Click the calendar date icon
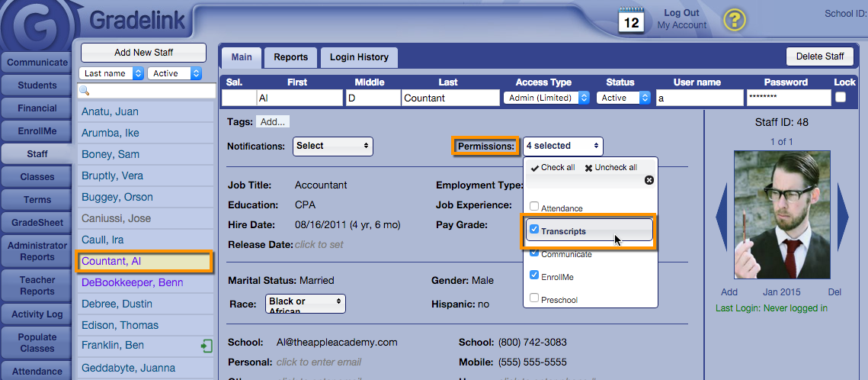The image size is (868, 380). pyautogui.click(x=631, y=21)
